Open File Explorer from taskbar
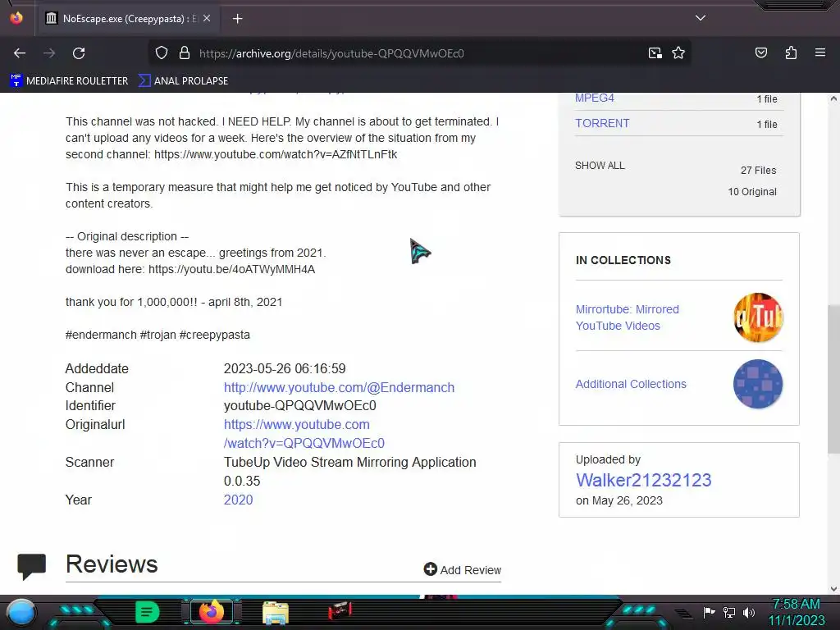The width and height of the screenshot is (840, 630). [x=276, y=612]
